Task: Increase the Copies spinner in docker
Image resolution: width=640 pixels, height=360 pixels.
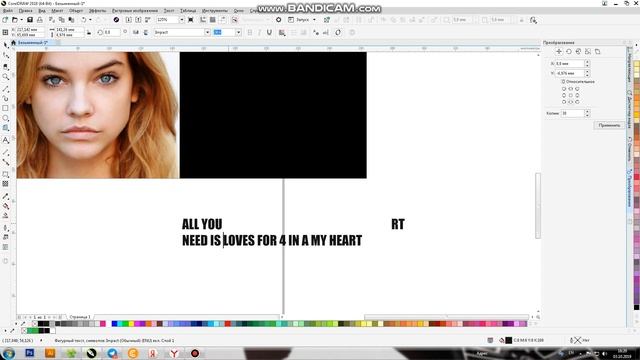Action: pos(587,111)
